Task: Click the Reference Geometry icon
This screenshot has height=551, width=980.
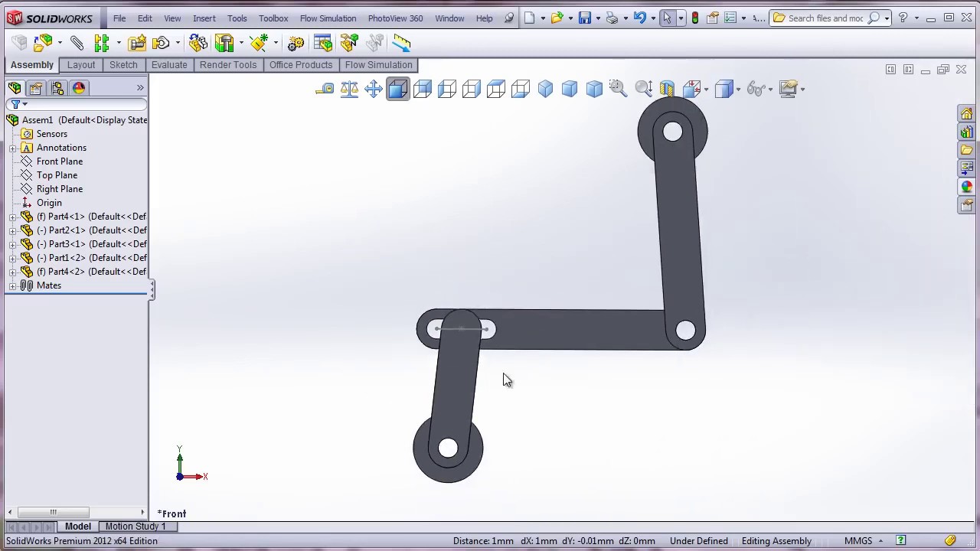Action: (259, 43)
